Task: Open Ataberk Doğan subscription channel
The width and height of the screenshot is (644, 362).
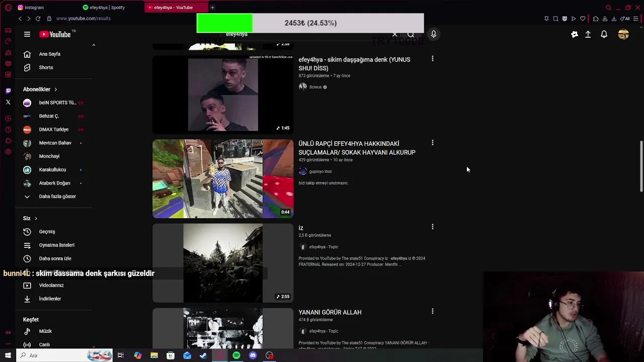Action: [54, 183]
